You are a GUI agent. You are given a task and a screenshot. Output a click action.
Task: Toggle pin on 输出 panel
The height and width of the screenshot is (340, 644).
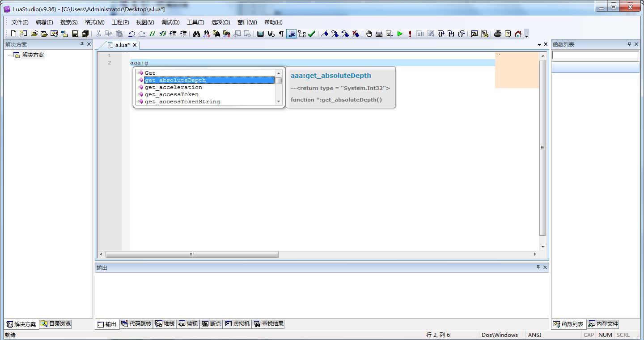click(x=538, y=267)
